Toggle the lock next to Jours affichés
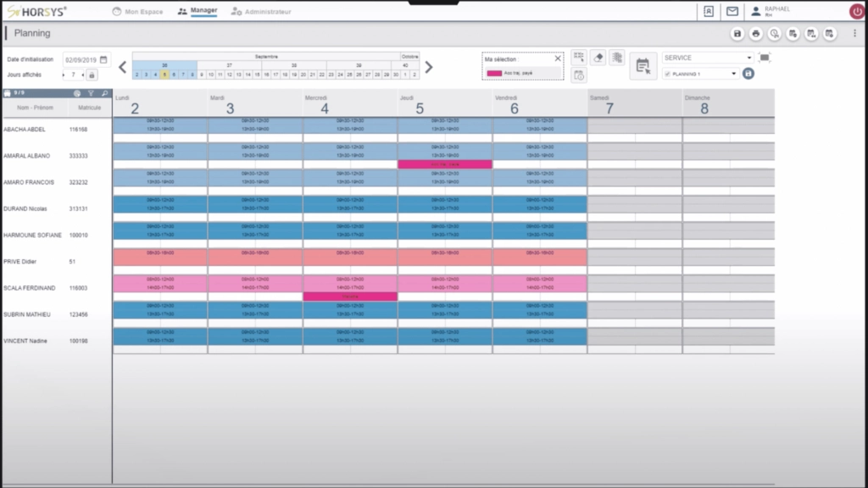The image size is (868, 488). pyautogui.click(x=92, y=75)
